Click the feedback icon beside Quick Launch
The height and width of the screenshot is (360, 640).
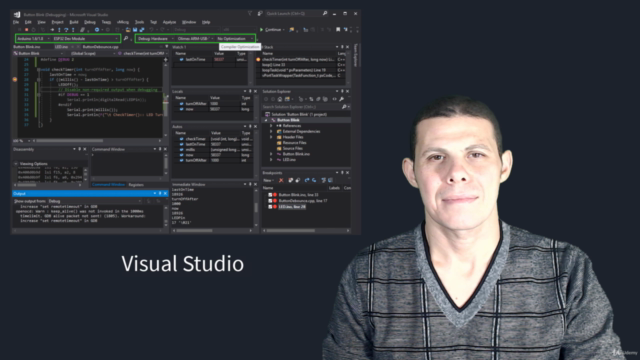tap(260, 13)
